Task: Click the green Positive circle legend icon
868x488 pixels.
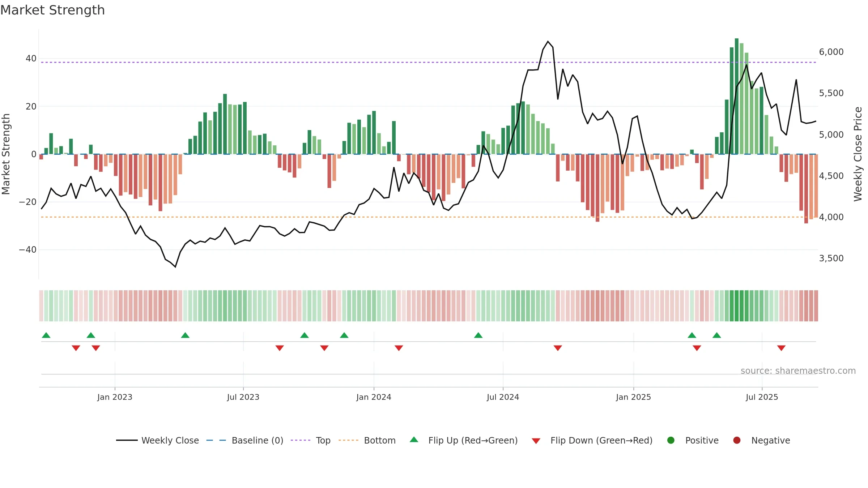Action: pyautogui.click(x=671, y=440)
